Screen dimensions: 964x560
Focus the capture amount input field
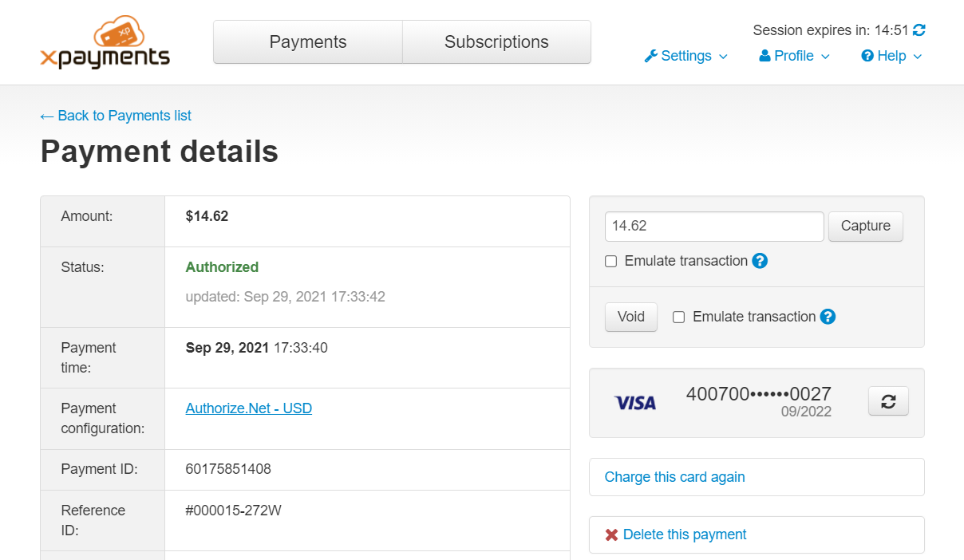tap(714, 226)
